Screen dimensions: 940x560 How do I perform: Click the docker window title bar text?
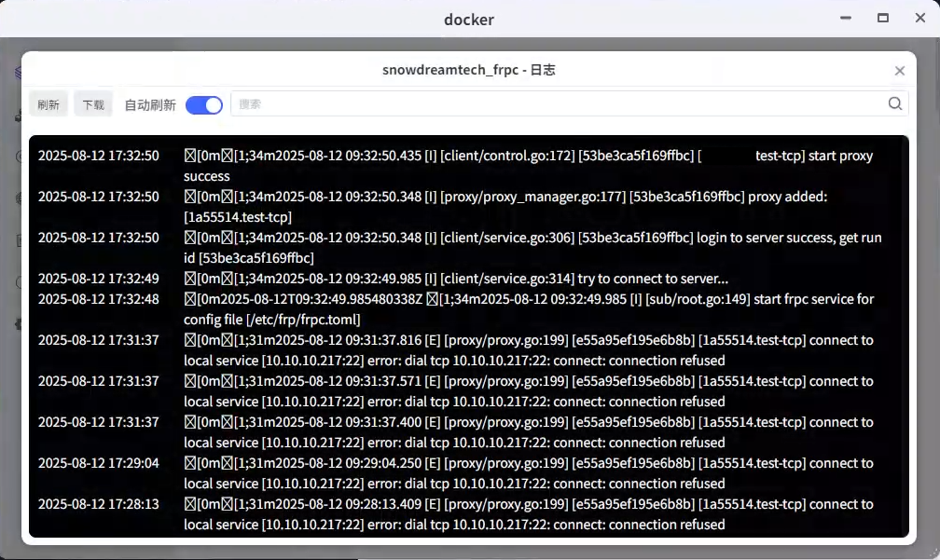469,19
